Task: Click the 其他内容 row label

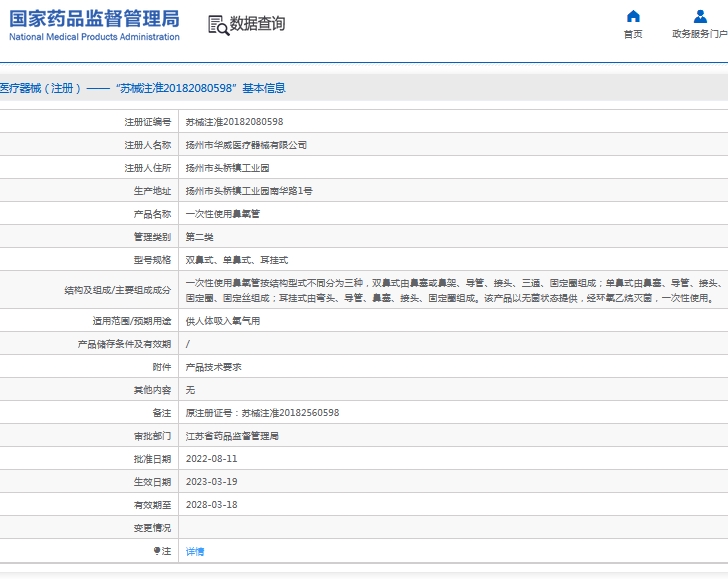Action: pyautogui.click(x=152, y=390)
